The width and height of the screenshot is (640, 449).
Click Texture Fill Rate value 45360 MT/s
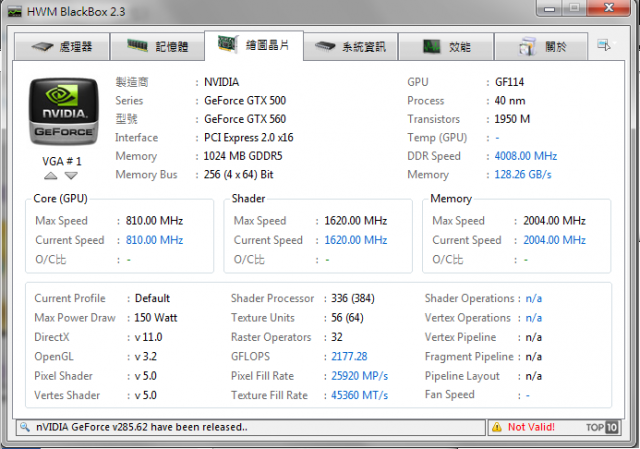click(359, 395)
